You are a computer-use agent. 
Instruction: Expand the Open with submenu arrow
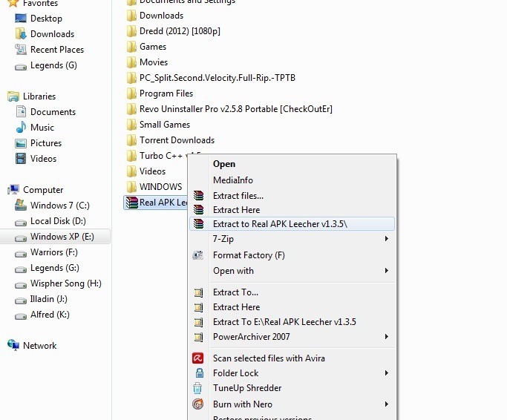point(387,271)
